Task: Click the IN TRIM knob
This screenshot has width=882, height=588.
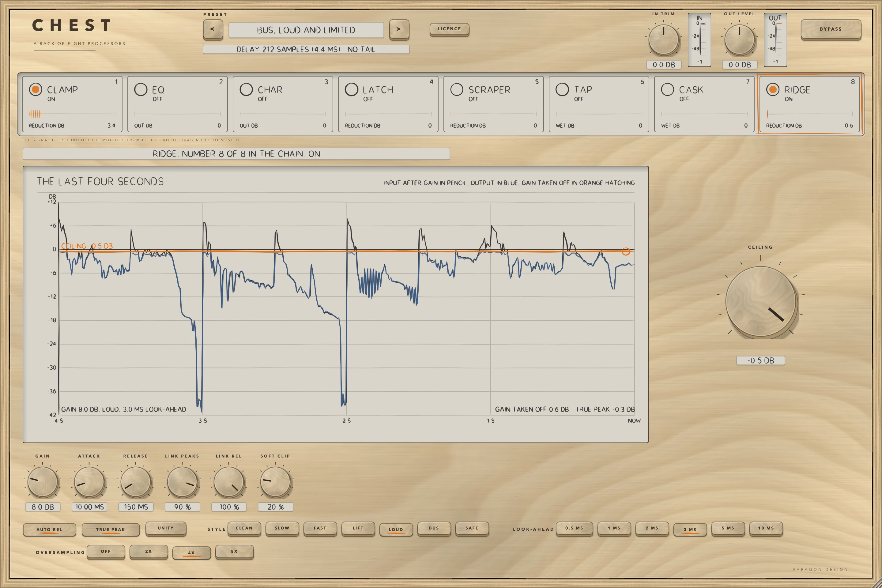Action: [x=664, y=40]
